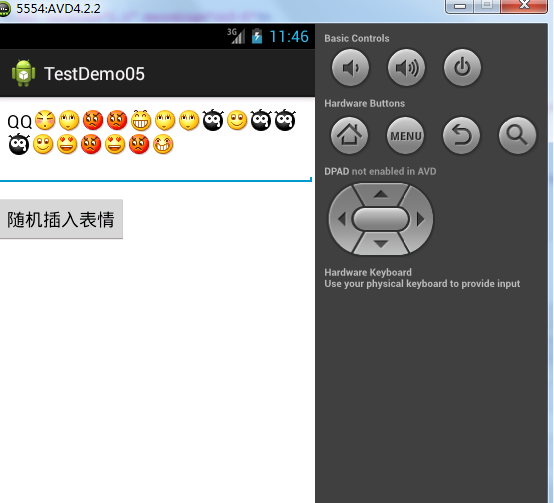Click the first emoji after QQ text
554x503 pixels.
tap(45, 120)
